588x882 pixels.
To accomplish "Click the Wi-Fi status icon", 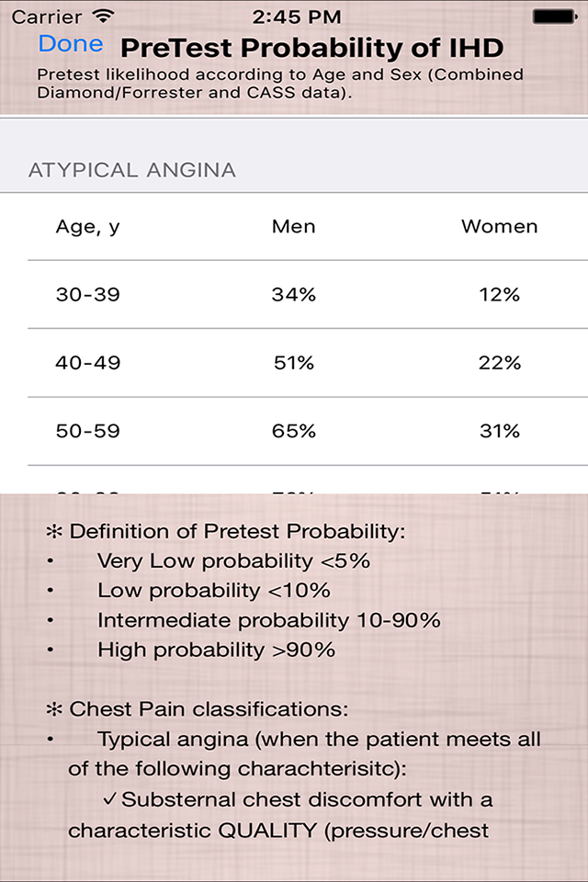I will click(x=104, y=16).
